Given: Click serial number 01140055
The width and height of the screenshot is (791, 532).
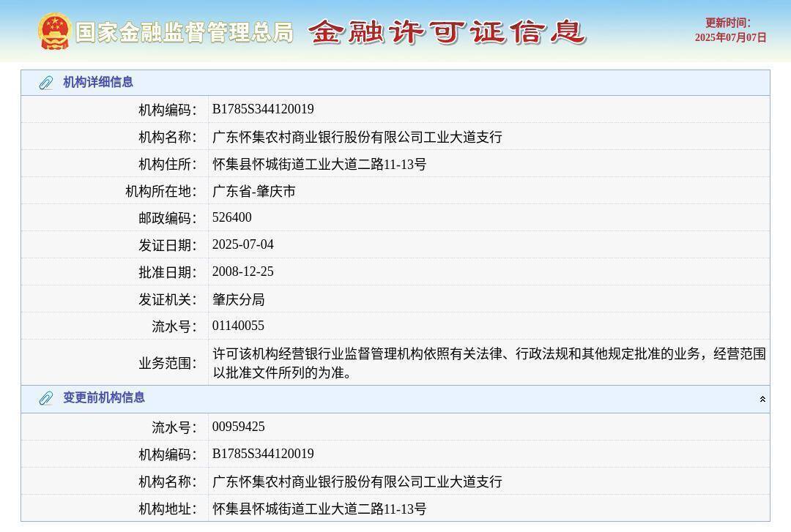Looking at the screenshot, I should point(238,326).
